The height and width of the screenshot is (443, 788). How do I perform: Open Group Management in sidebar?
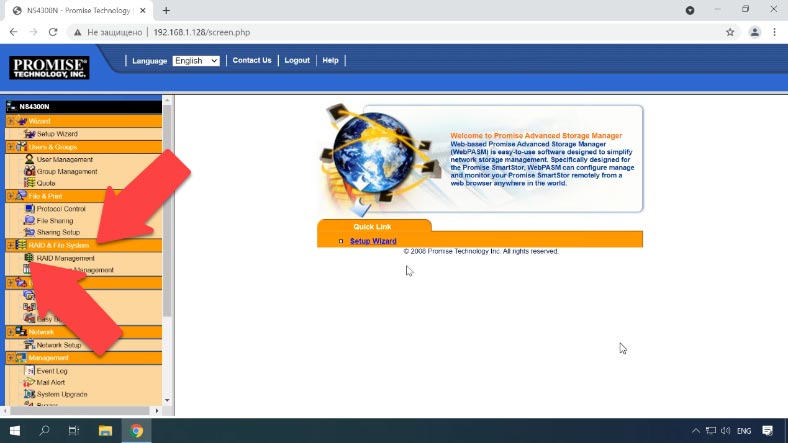(67, 172)
